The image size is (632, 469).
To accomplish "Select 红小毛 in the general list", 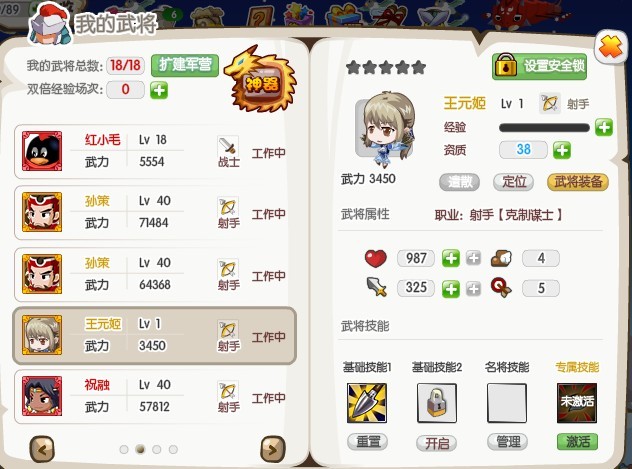I will tap(155, 151).
